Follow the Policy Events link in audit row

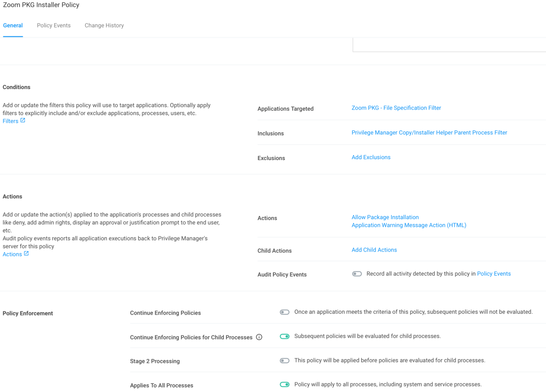[494, 274]
